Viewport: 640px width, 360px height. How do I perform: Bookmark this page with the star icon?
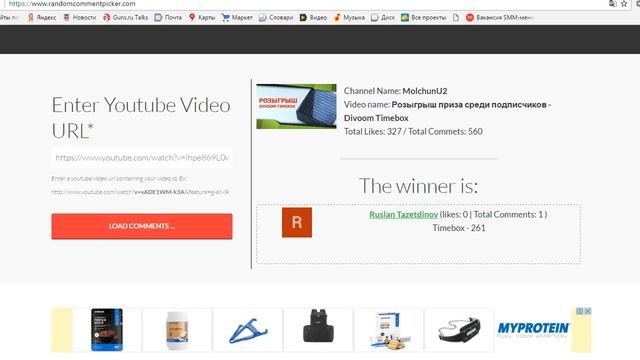tap(624, 4)
